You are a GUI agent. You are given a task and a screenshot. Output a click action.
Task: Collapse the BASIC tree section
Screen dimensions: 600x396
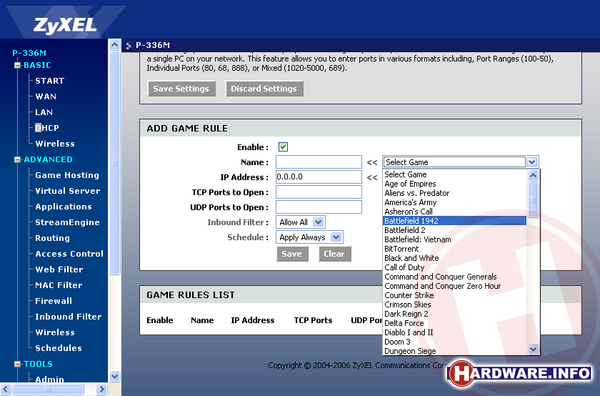[17, 65]
